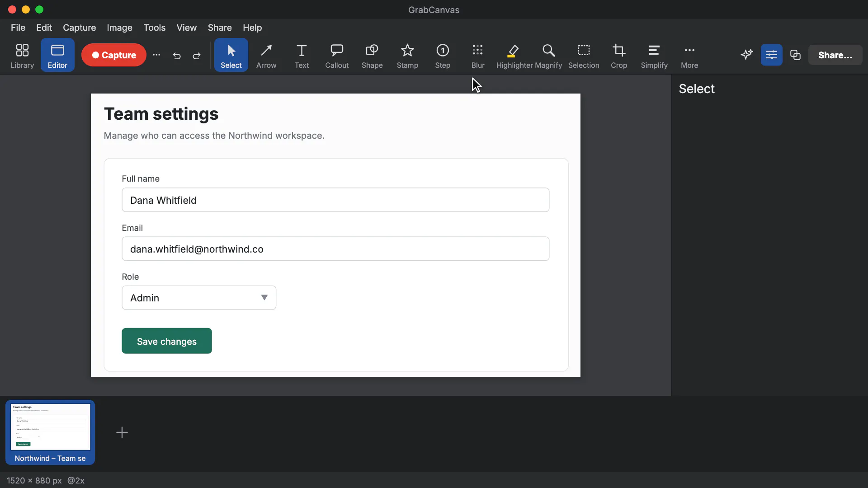The image size is (868, 488).
Task: Open the More tools menu
Action: click(x=689, y=55)
